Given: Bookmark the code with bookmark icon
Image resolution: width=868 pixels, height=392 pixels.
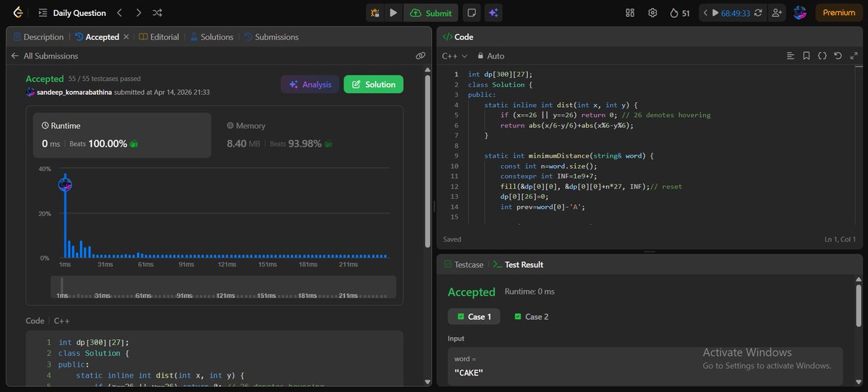Looking at the screenshot, I should point(807,56).
